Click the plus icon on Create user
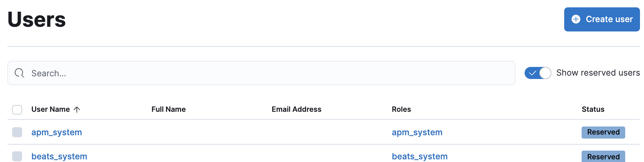This screenshot has width=644, height=162. pyautogui.click(x=576, y=19)
